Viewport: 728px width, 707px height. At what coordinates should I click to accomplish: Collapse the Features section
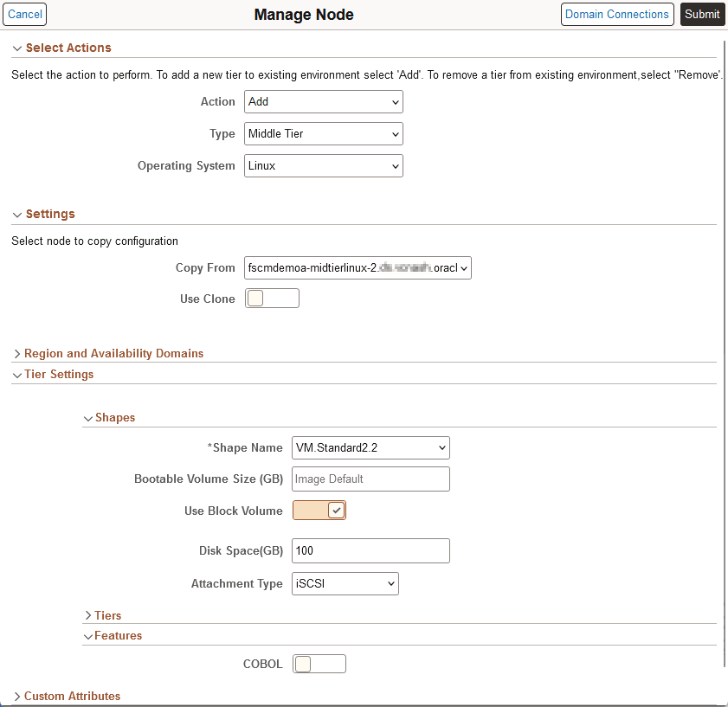pyautogui.click(x=88, y=635)
